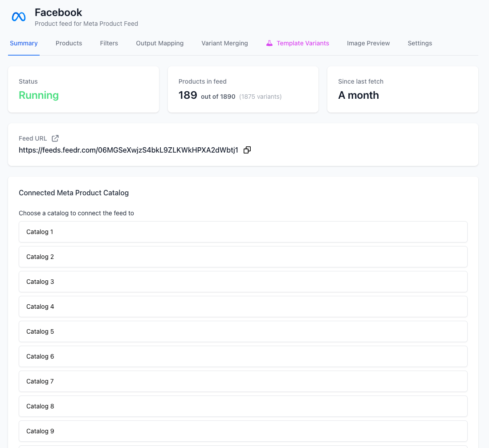Open the Settings tab
This screenshot has width=489, height=448.
(420, 43)
